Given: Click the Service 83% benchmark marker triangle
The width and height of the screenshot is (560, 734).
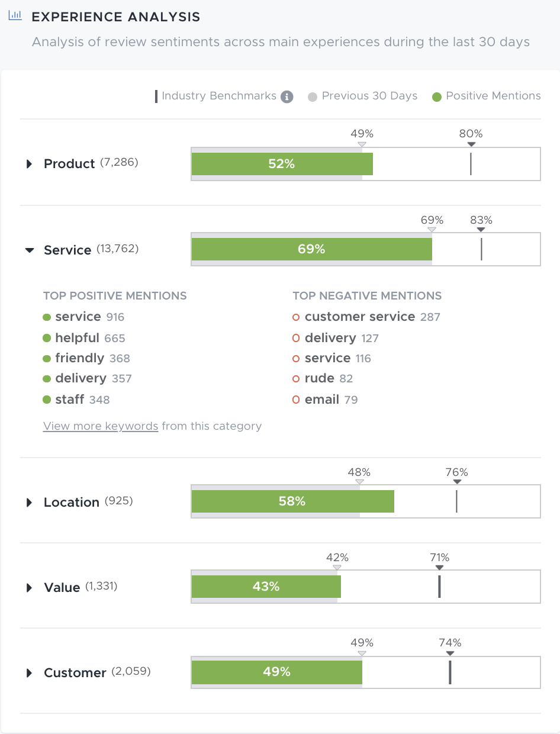Looking at the screenshot, I should coord(481,230).
